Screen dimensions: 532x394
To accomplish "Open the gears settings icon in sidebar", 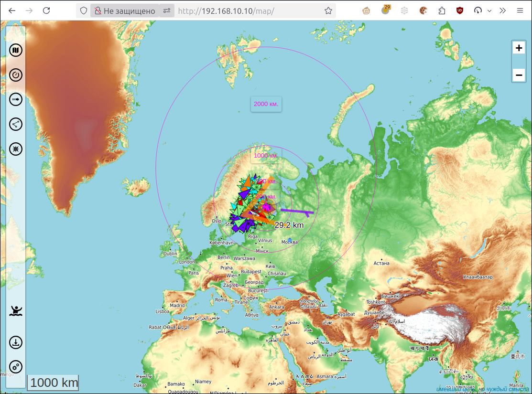I will point(16,367).
